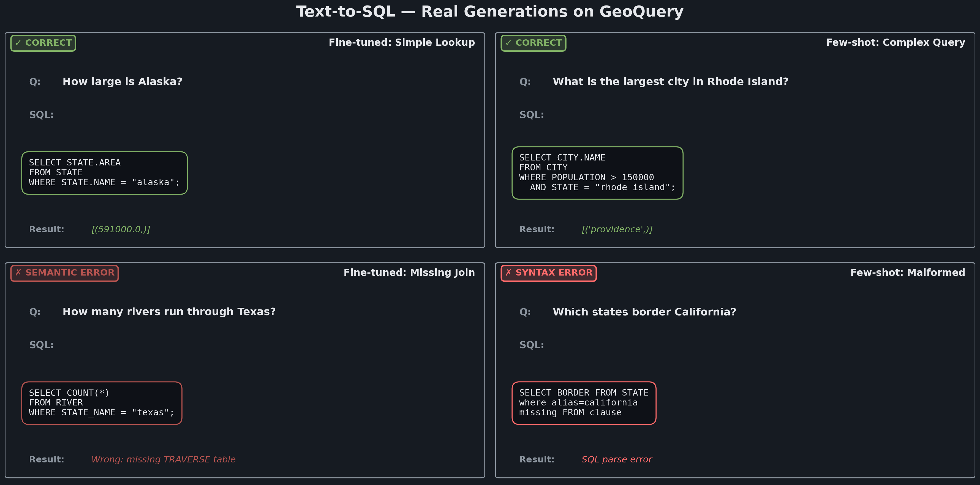The image size is (980, 485).
Task: Click 'How many rivers run through Texas?'
Action: [x=169, y=312]
